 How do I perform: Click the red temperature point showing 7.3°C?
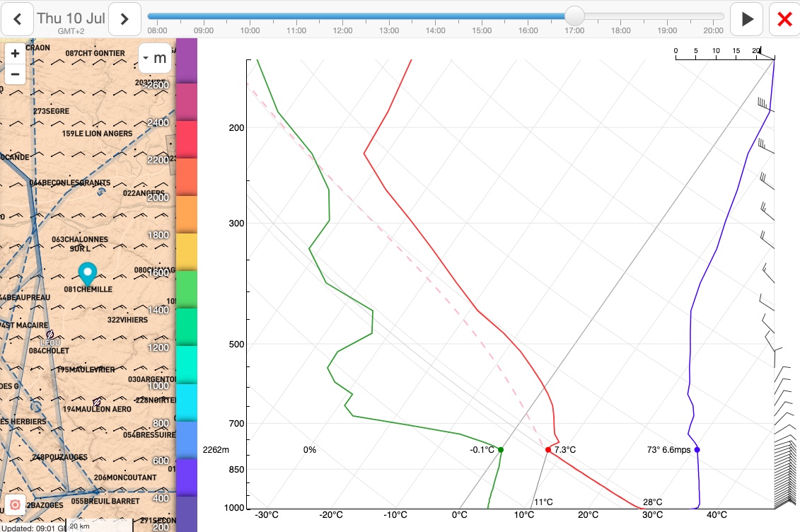[x=548, y=450]
